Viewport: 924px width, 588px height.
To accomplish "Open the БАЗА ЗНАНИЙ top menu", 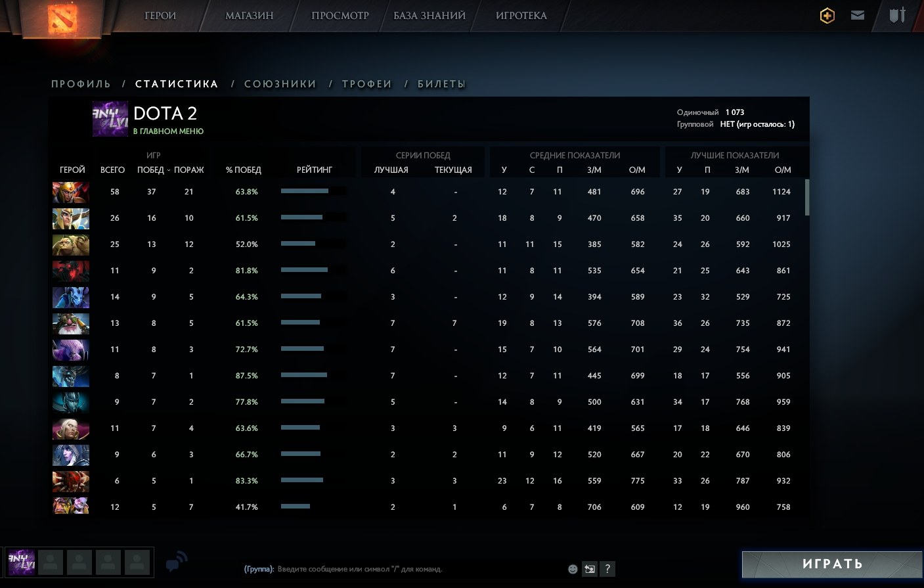I will pos(429,16).
